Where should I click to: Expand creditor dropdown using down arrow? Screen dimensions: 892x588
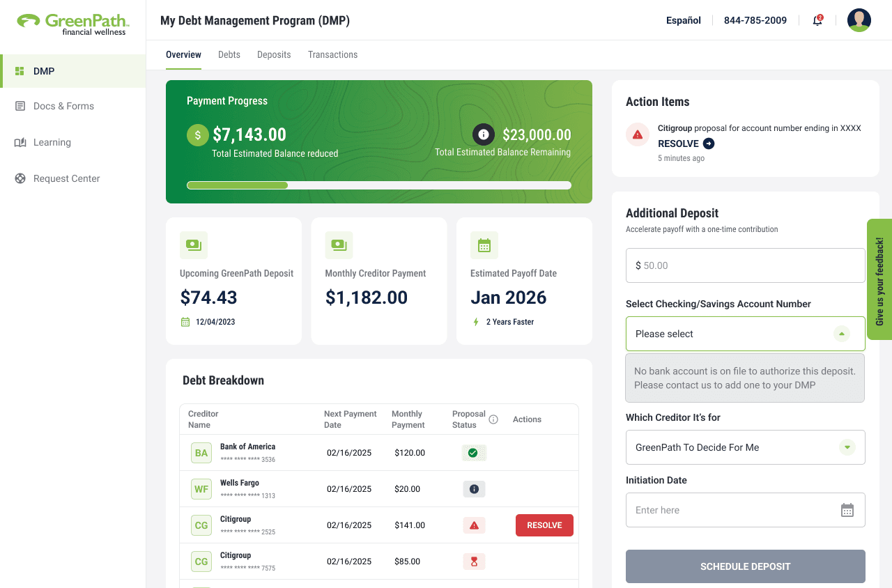[x=847, y=447]
